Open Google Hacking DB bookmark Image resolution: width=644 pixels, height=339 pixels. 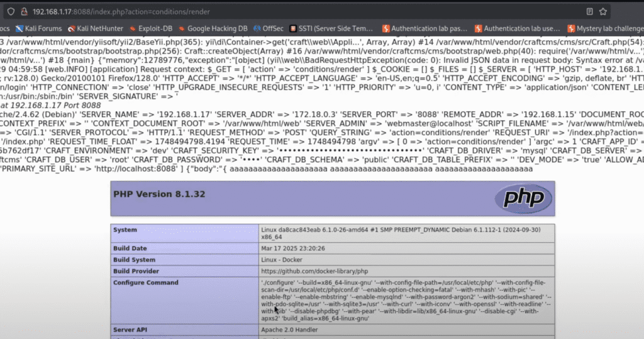pos(213,28)
